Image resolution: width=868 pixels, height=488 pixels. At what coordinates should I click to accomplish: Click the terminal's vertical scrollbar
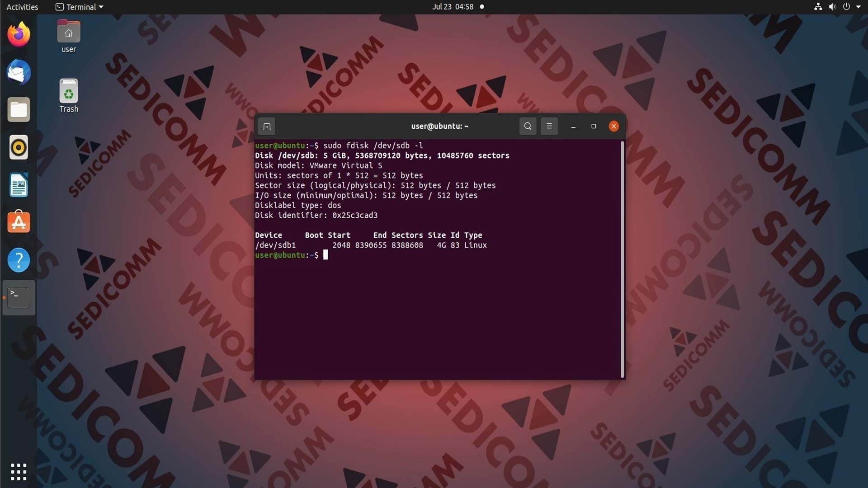click(x=622, y=259)
